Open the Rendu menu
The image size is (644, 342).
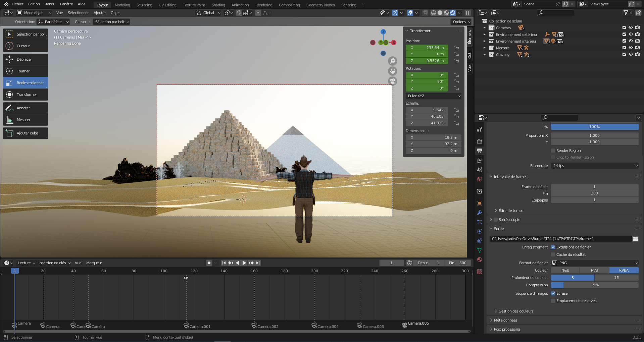[50, 4]
